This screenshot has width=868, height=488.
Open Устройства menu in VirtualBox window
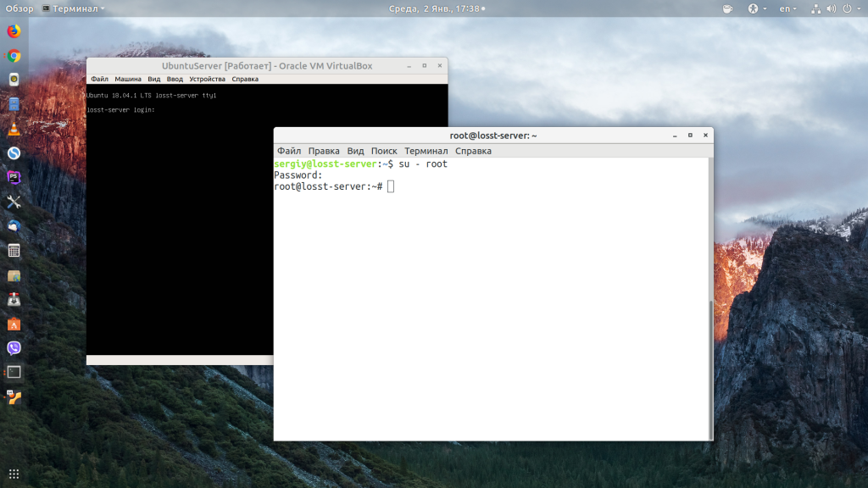click(x=207, y=79)
